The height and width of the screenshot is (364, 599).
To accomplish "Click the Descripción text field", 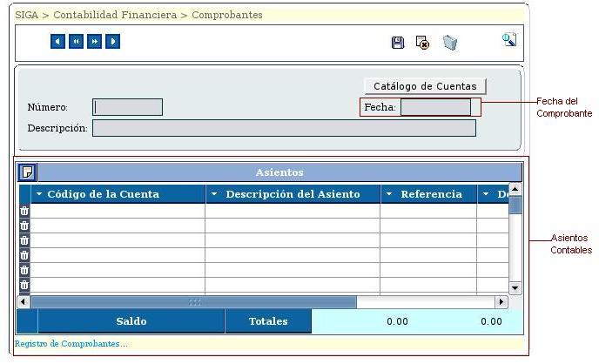I will [284, 128].
